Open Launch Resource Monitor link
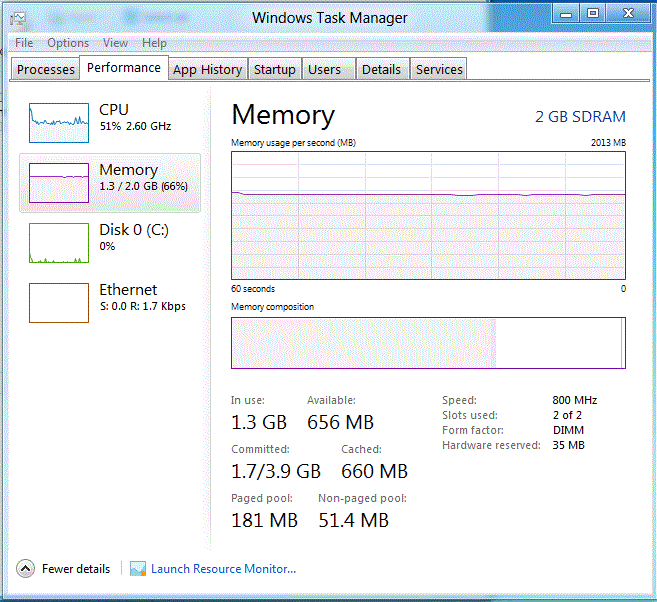657x602 pixels. pyautogui.click(x=223, y=568)
